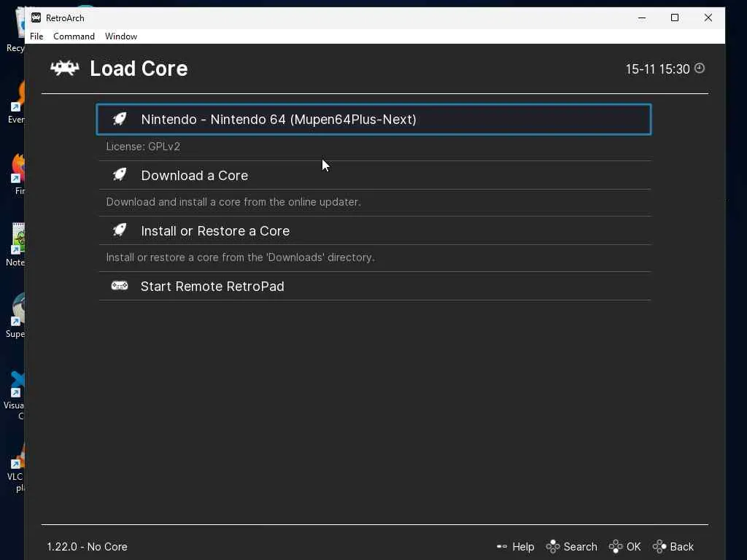The height and width of the screenshot is (560, 747).
Task: Open the File menu
Action: pos(36,36)
